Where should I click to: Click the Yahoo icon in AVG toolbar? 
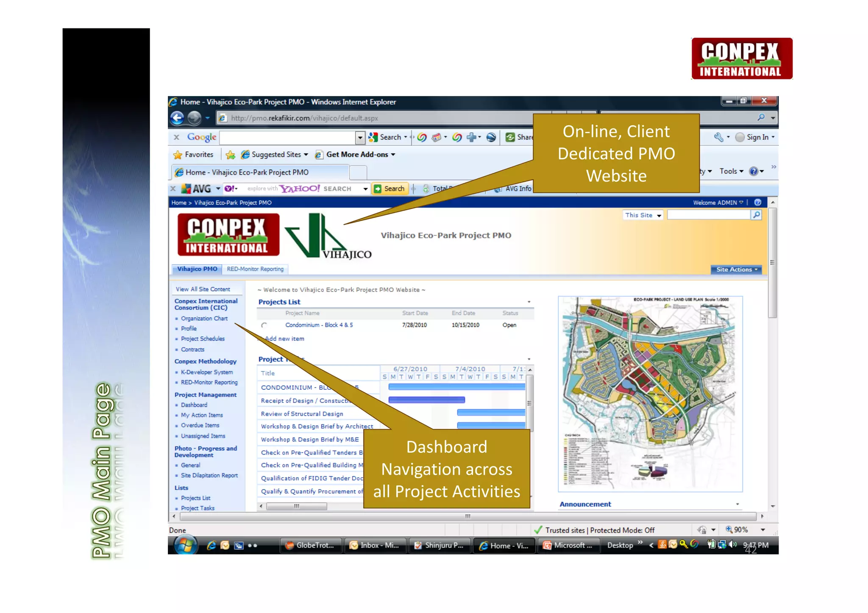click(x=229, y=189)
